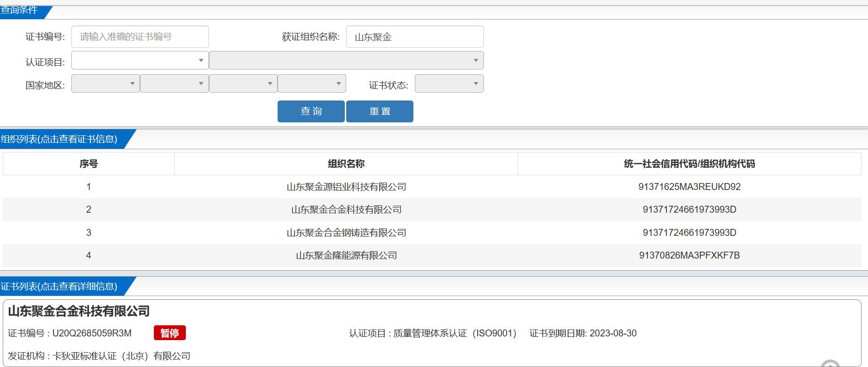Click certificate number U20Q2685059R3M
Image resolution: width=868 pixels, height=367 pixels.
point(92,333)
